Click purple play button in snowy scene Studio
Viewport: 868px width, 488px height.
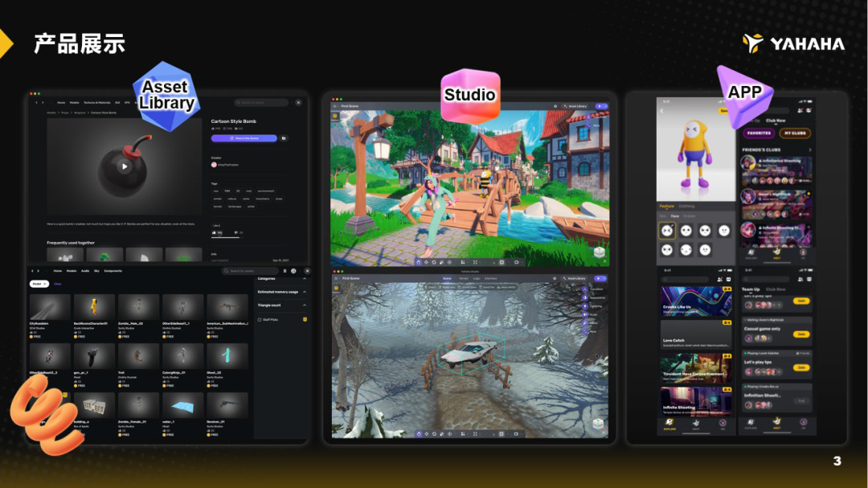[x=600, y=278]
